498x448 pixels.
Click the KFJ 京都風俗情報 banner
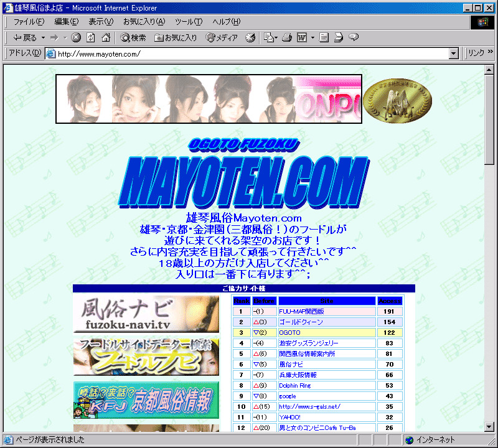click(x=146, y=400)
